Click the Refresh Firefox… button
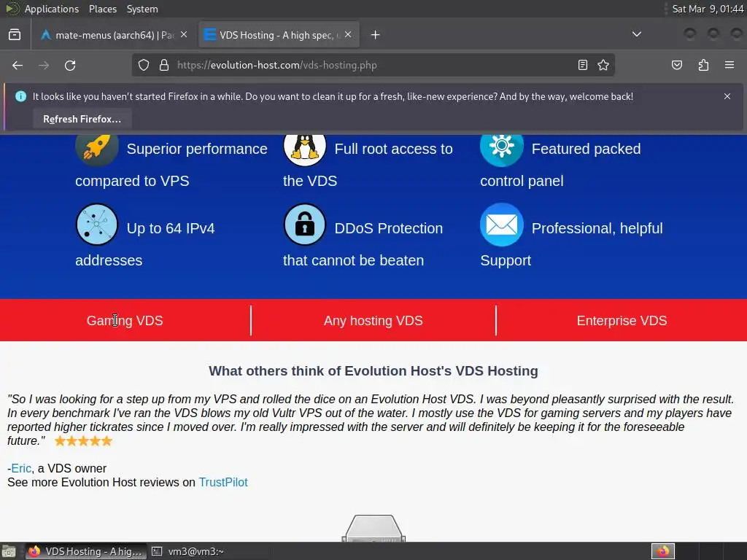This screenshot has height=560, width=747. 82,119
